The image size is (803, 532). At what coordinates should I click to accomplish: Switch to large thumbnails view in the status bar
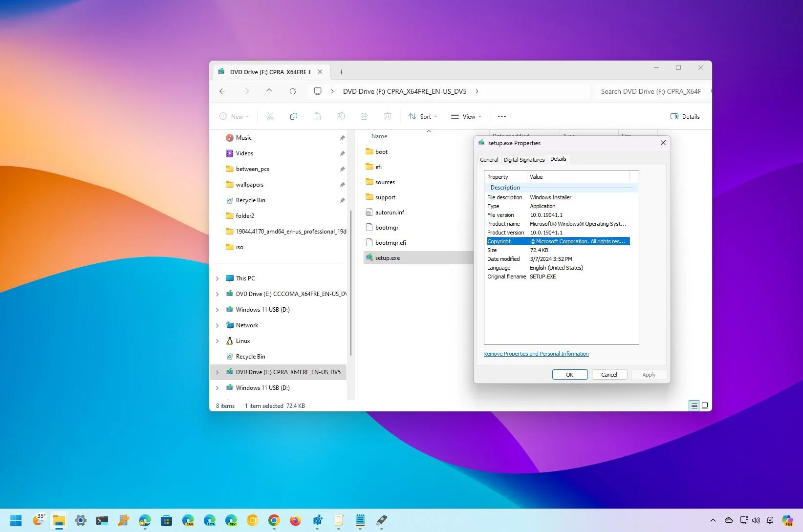point(705,405)
